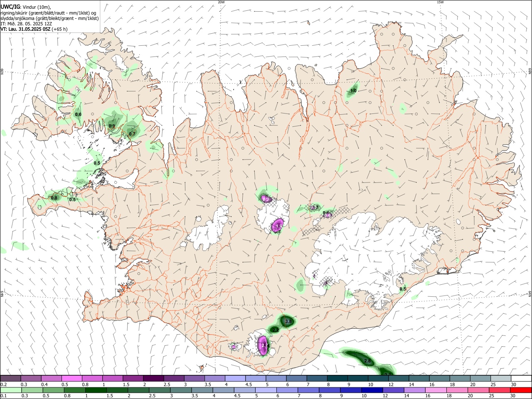Click the 0.7 rain value on the map

132,134
